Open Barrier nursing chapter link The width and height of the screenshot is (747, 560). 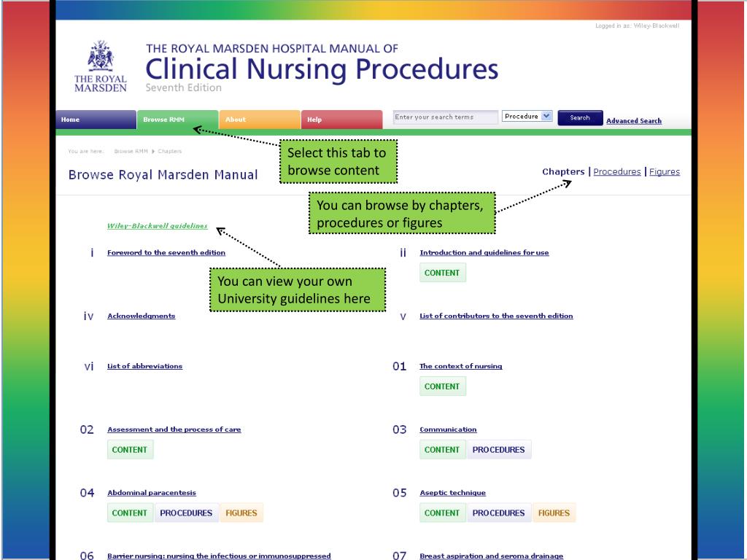[219, 556]
